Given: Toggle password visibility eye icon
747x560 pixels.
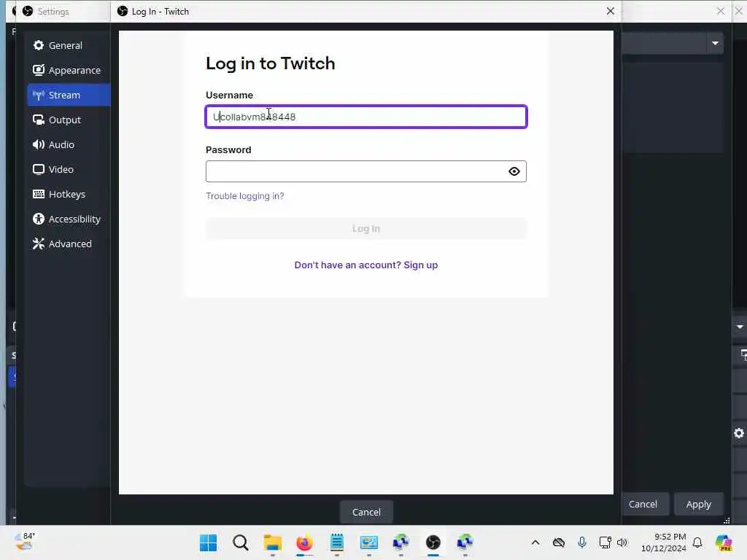Looking at the screenshot, I should (514, 171).
